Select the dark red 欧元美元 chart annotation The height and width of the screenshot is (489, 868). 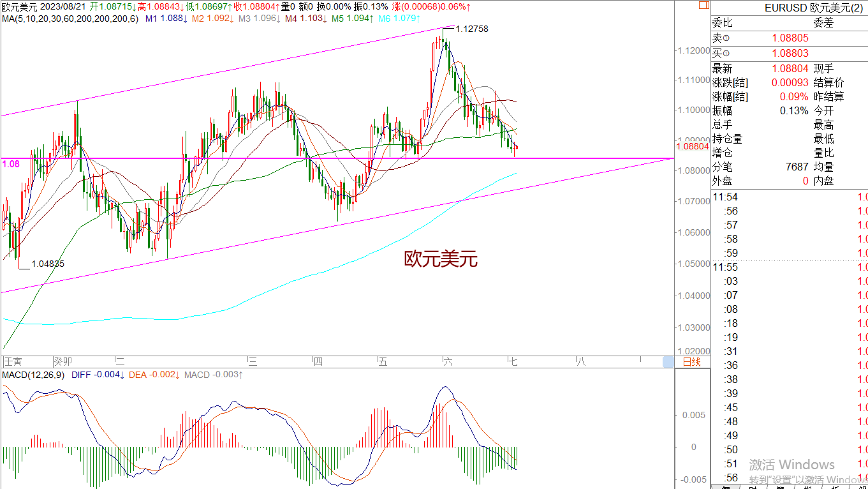(x=441, y=259)
